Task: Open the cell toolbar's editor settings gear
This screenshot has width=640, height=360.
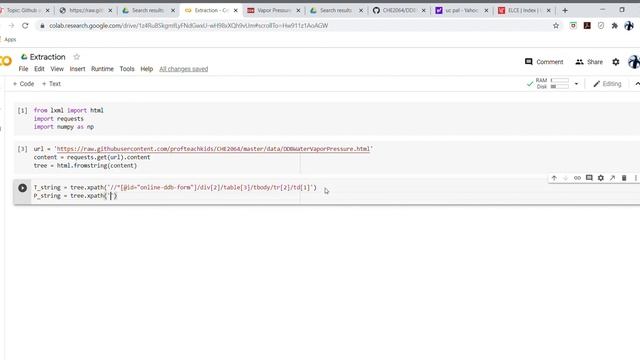Action: (x=601, y=178)
